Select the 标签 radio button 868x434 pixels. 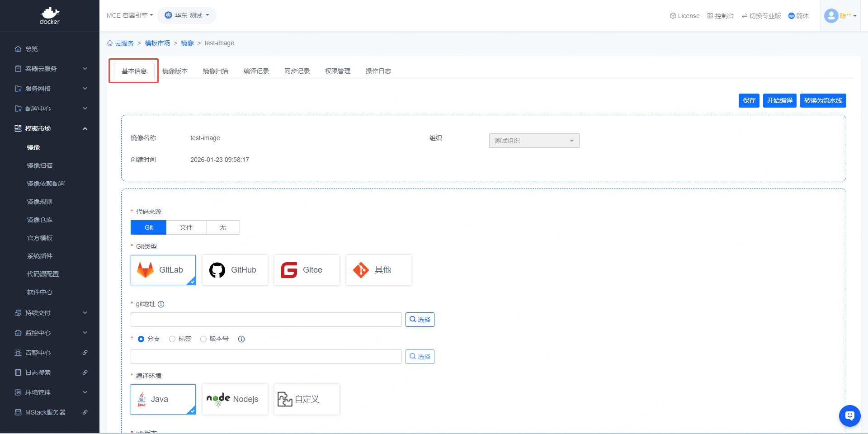click(172, 339)
